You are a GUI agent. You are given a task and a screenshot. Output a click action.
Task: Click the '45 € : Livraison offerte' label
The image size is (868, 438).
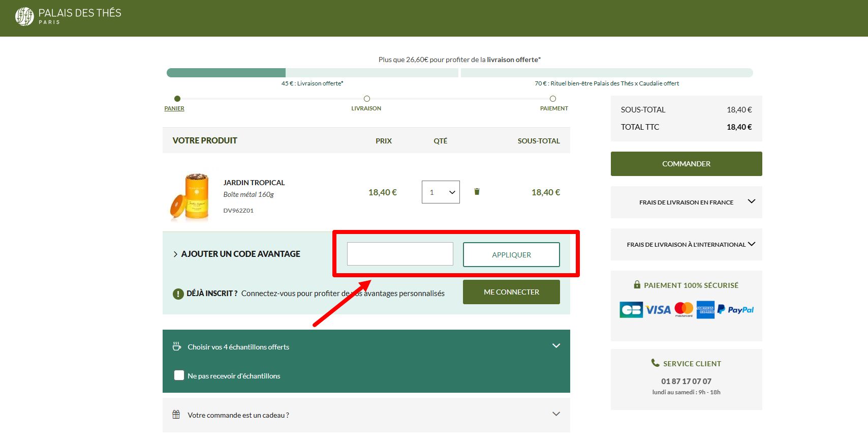click(313, 83)
